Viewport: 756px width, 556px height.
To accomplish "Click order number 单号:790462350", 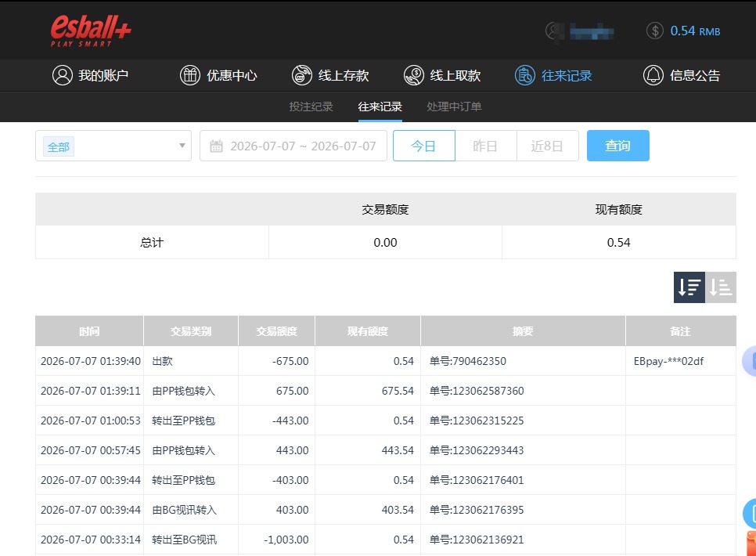I will pyautogui.click(x=468, y=361).
